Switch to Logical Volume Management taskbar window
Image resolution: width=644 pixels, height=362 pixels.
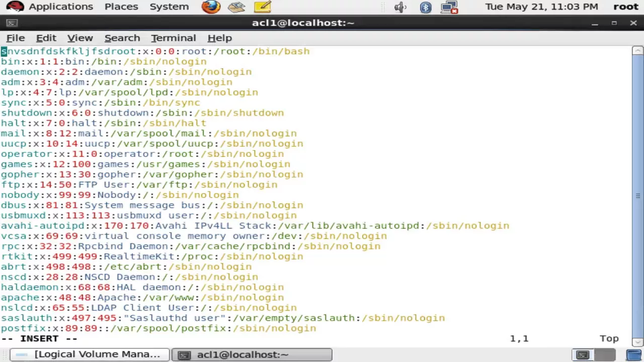click(90, 354)
